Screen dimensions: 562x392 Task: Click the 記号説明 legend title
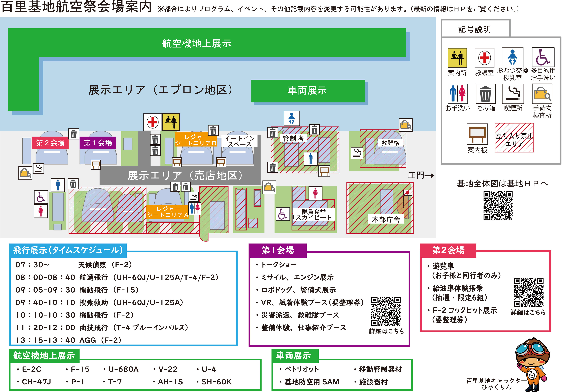pyautogui.click(x=474, y=29)
